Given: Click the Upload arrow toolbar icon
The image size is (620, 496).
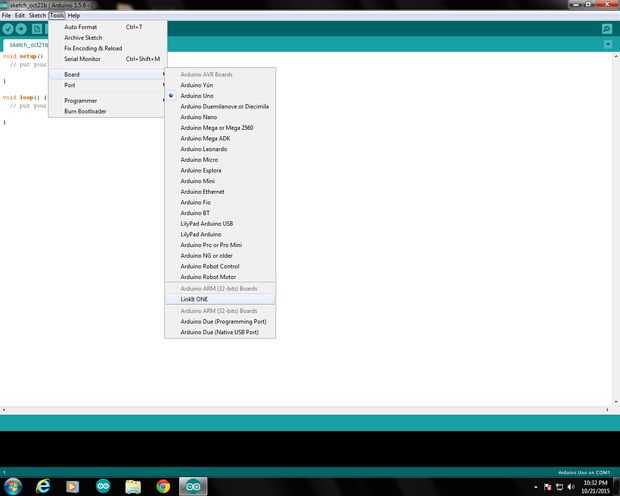Looking at the screenshot, I should 21,29.
